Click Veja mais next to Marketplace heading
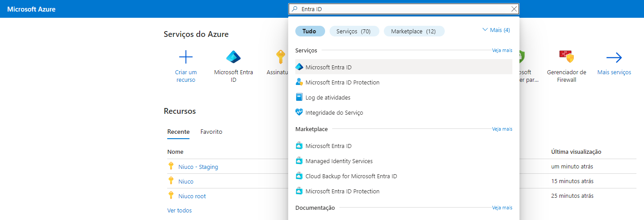Viewport: 644px width, 220px height. coord(502,129)
